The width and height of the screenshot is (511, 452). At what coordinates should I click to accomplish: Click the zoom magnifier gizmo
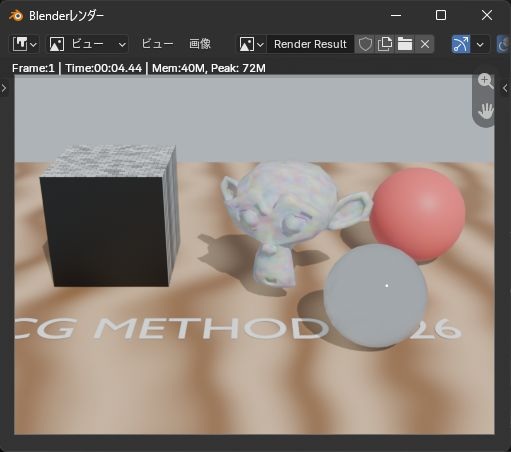pyautogui.click(x=485, y=81)
